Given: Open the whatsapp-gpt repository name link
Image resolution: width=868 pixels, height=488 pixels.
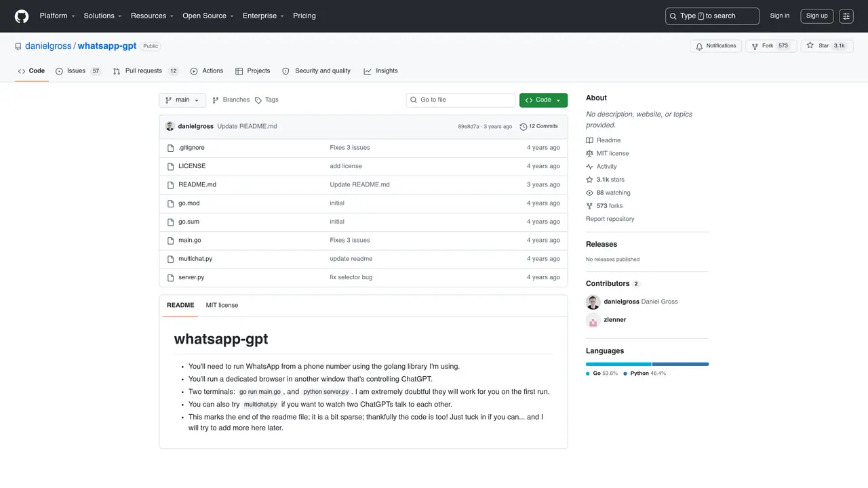Looking at the screenshot, I should point(107,46).
